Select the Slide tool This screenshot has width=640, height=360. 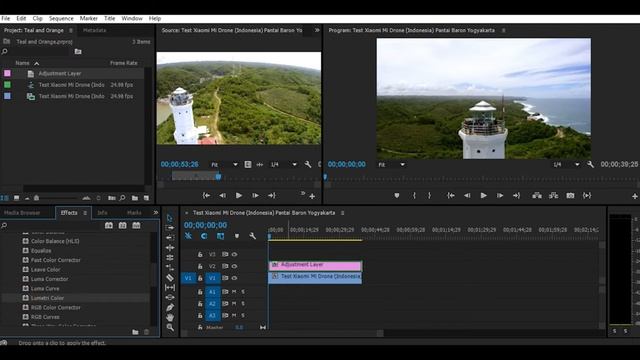pos(170,297)
